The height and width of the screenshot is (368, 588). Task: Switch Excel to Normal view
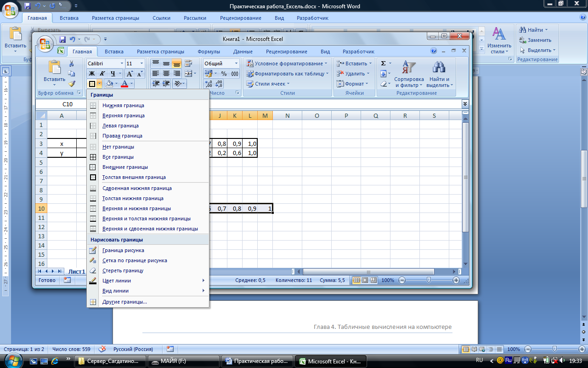click(x=357, y=280)
